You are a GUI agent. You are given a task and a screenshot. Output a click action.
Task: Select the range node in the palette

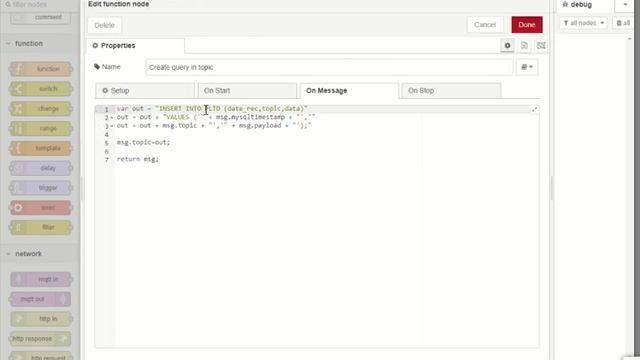[x=41, y=129]
